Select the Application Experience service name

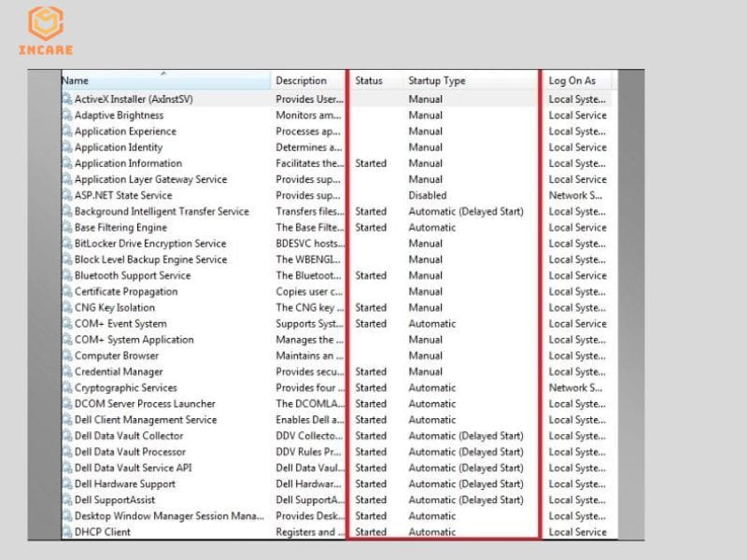pos(125,132)
